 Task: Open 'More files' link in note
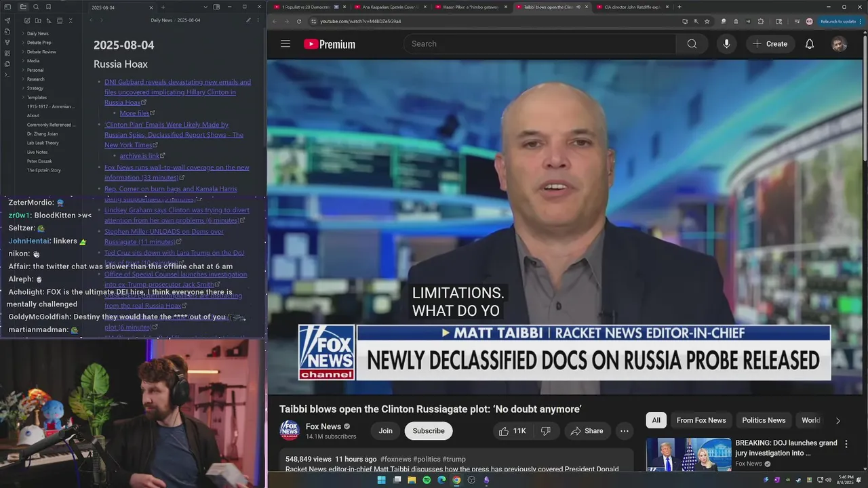[134, 113]
